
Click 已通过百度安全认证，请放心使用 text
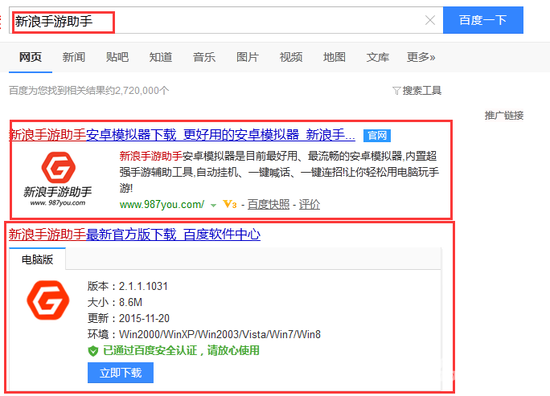[x=181, y=350]
